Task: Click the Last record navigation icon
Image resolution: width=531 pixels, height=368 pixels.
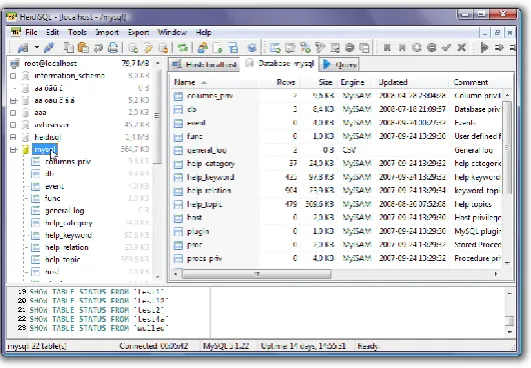Action: [x=402, y=47]
